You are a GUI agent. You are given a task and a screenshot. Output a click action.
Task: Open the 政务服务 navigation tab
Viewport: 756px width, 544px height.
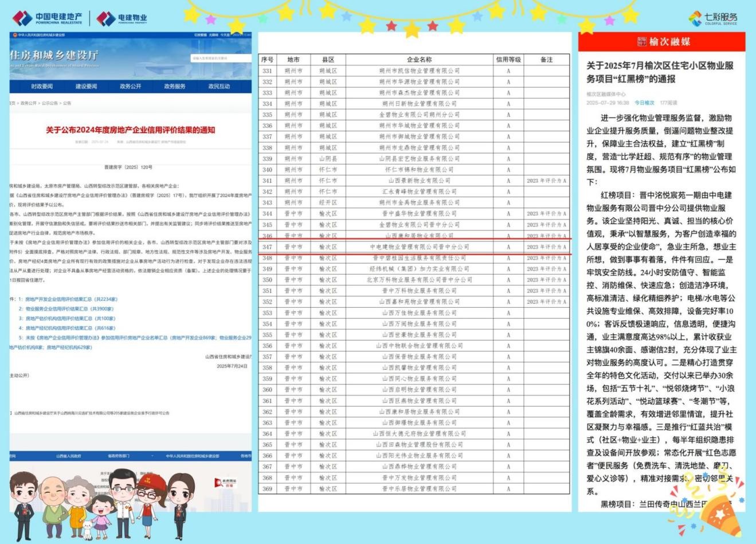(175, 87)
